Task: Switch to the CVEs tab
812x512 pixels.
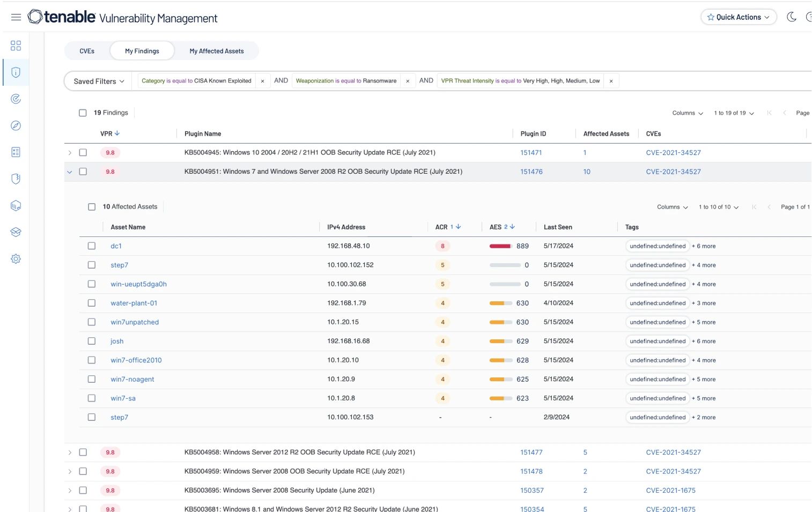Action: (87, 50)
